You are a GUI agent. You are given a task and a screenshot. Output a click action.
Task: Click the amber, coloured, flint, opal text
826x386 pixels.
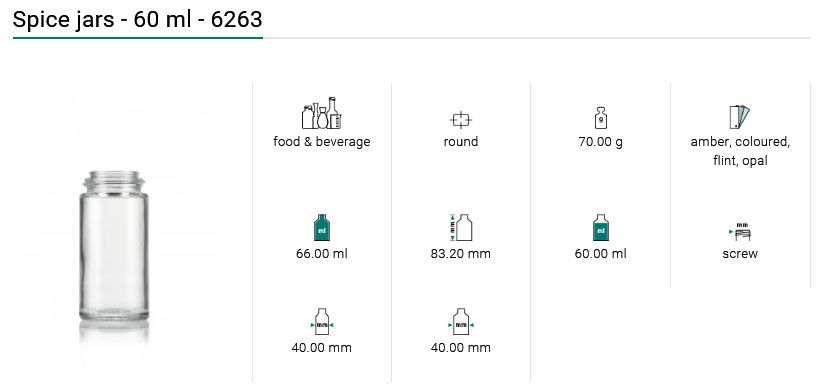(x=740, y=151)
